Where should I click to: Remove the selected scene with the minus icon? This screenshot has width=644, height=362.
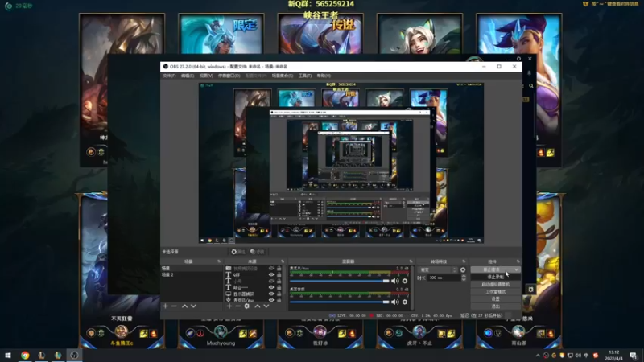(x=174, y=306)
